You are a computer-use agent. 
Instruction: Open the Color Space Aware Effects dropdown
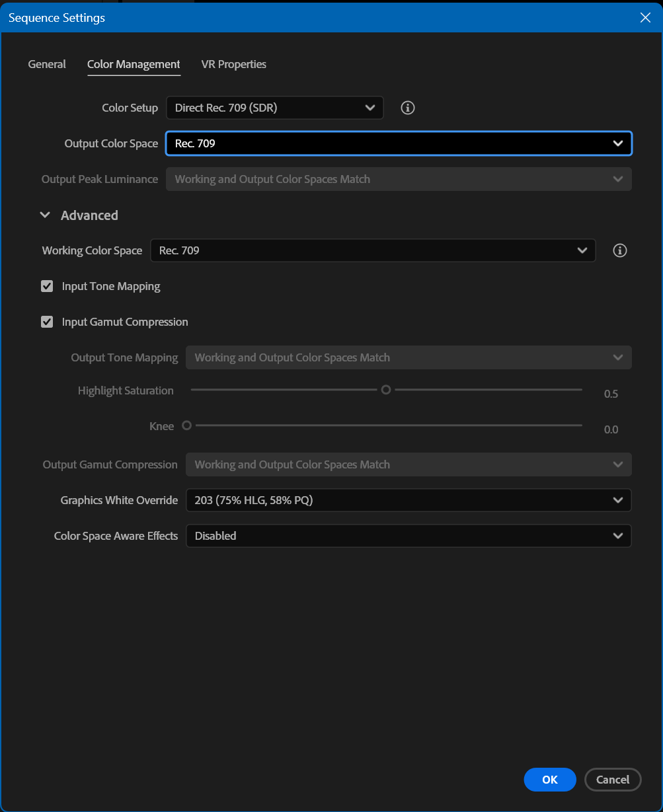409,536
